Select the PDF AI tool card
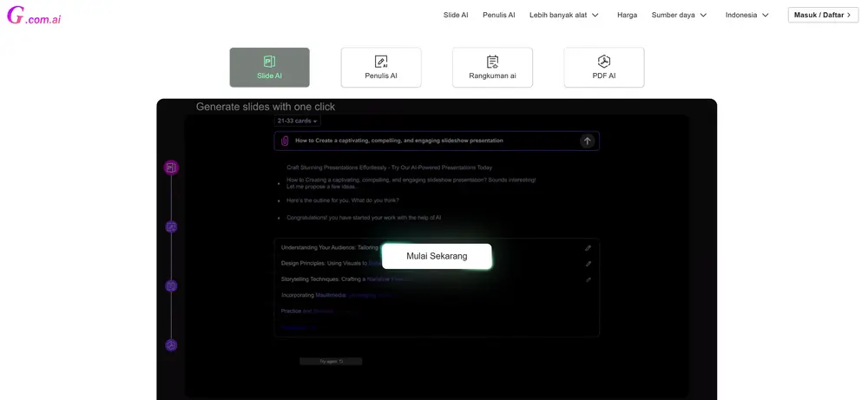Viewport: 868px width, 400px height. [604, 68]
